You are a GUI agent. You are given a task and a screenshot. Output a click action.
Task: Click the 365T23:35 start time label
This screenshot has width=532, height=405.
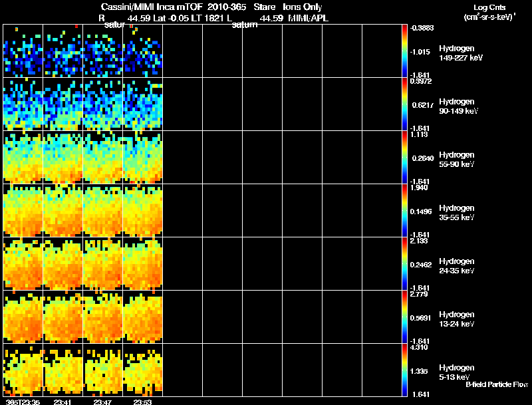point(23,402)
